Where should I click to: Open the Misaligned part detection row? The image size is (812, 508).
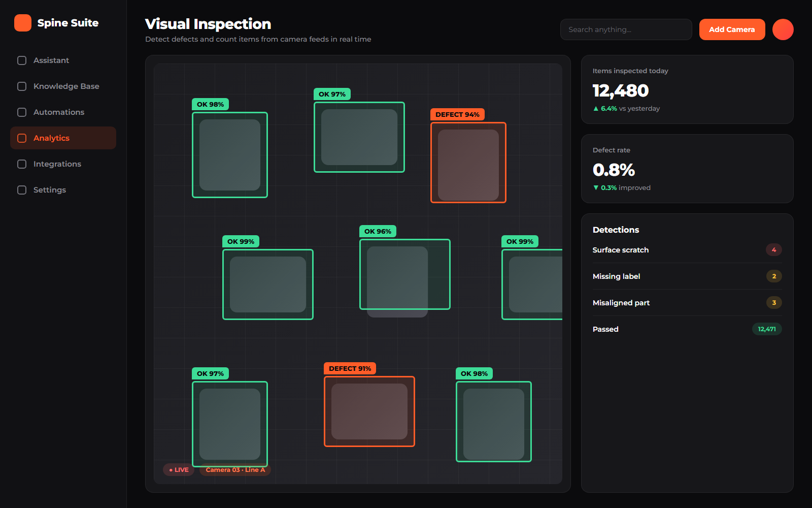pyautogui.click(x=687, y=303)
